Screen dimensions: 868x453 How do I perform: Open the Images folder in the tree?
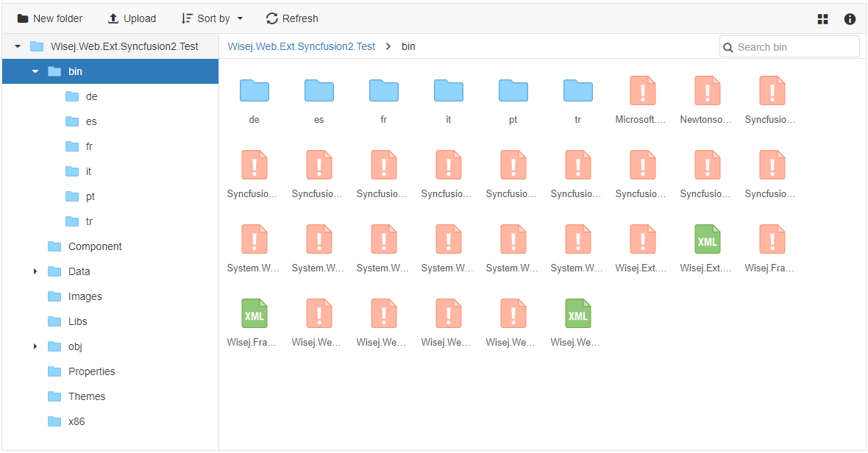(110, 296)
